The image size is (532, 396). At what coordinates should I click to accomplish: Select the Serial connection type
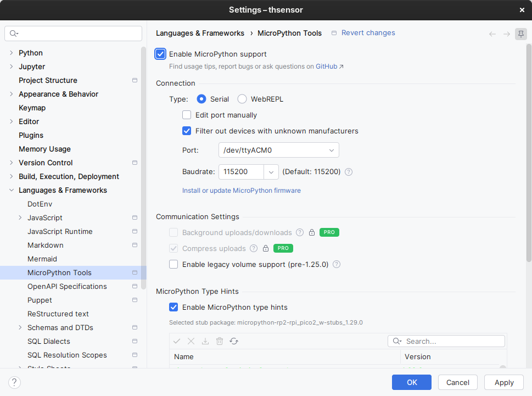click(201, 99)
